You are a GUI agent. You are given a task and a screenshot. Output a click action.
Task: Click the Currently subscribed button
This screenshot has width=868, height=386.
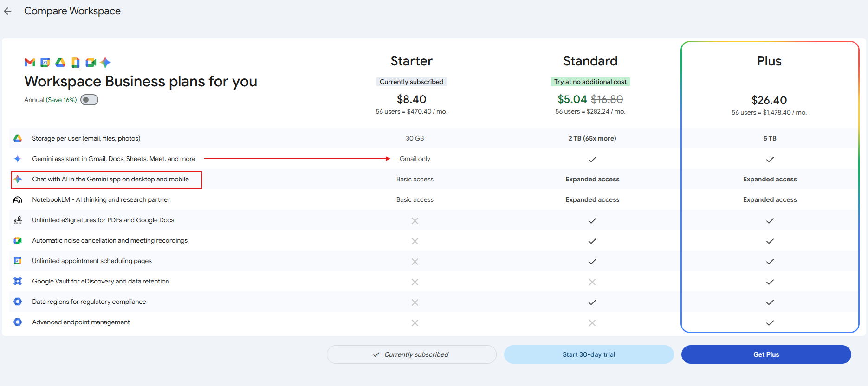[411, 354]
